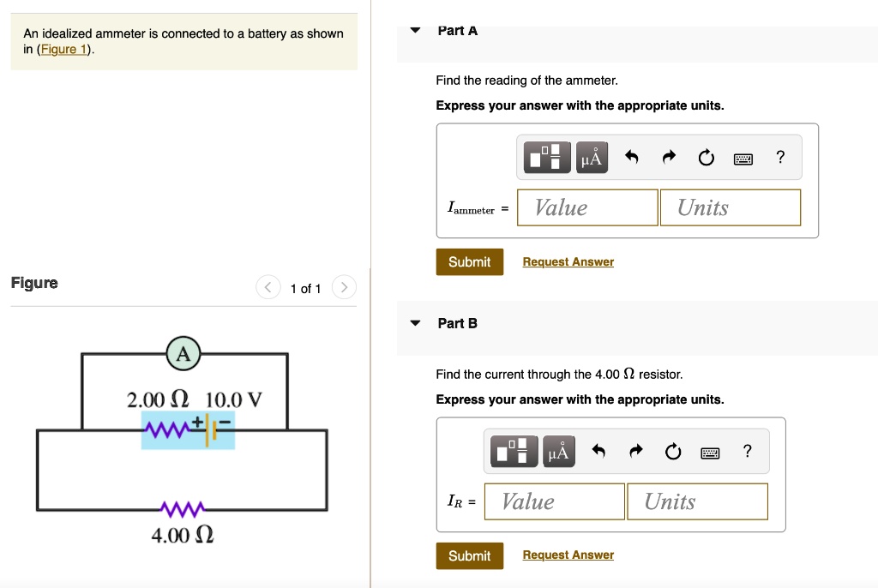Open the equation template icon in Part B
878x588 pixels.
tap(514, 451)
